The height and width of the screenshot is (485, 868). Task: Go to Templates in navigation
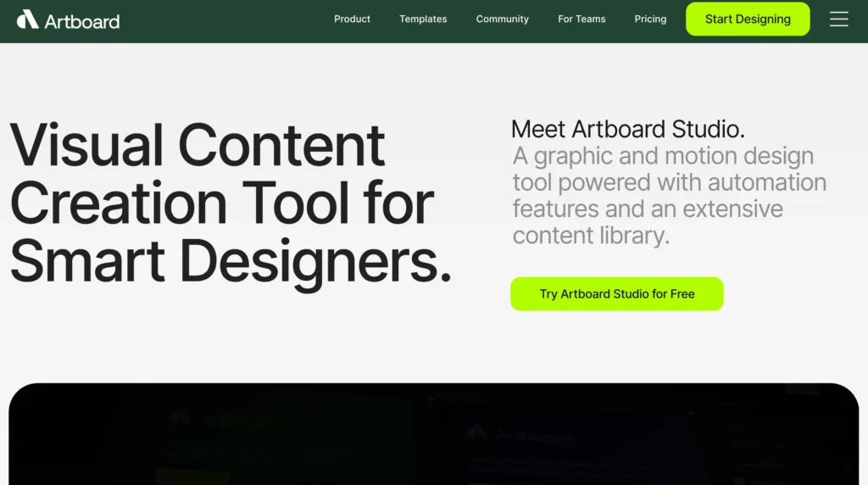pos(423,19)
